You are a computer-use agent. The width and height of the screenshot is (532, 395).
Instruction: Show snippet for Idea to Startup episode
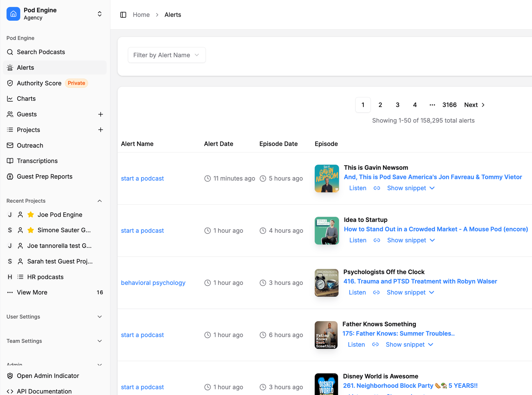(x=411, y=240)
